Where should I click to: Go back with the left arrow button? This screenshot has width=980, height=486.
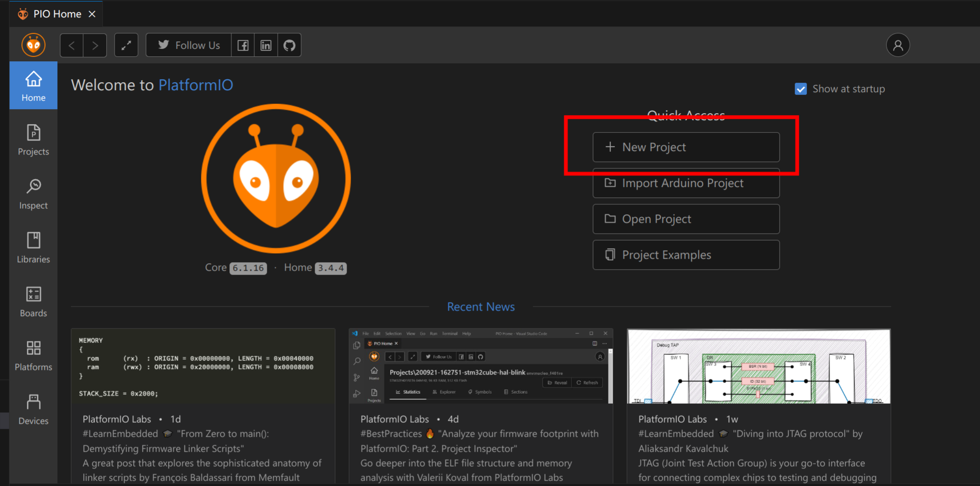pos(72,45)
